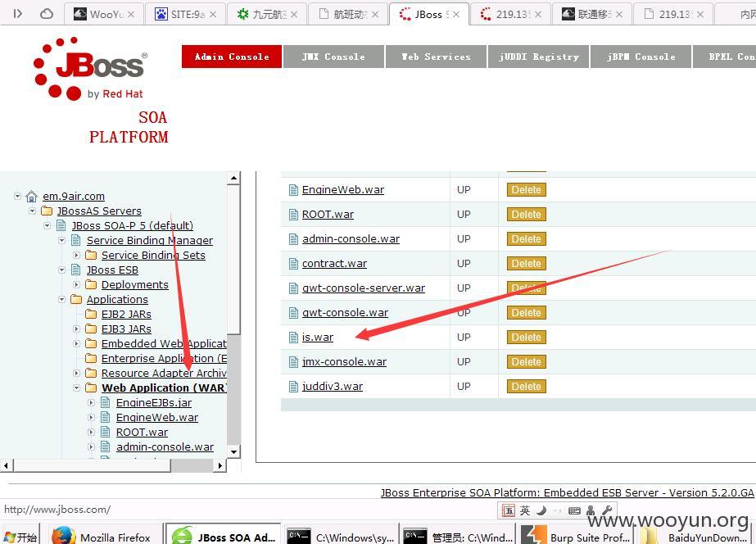The width and height of the screenshot is (756, 544).
Task: Select EJB3 JARs in the tree
Action: (x=126, y=329)
